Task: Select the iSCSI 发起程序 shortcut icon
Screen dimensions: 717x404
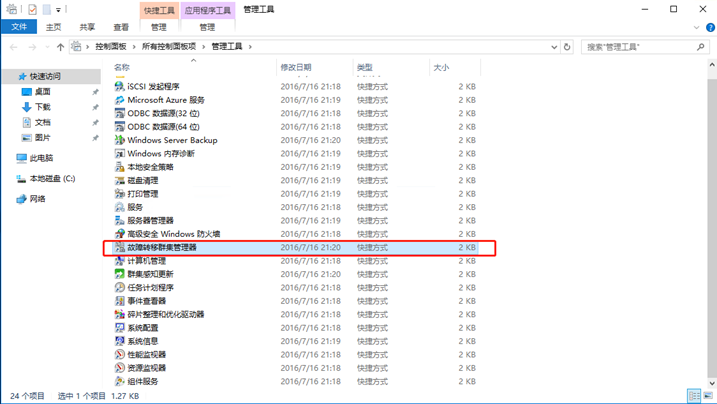Action: pyautogui.click(x=120, y=87)
